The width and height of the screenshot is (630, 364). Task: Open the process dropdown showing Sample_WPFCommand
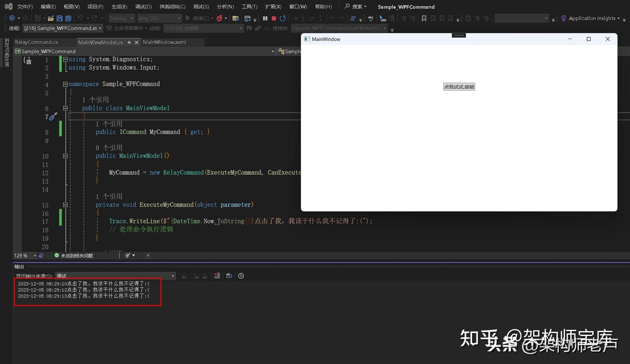(63, 28)
